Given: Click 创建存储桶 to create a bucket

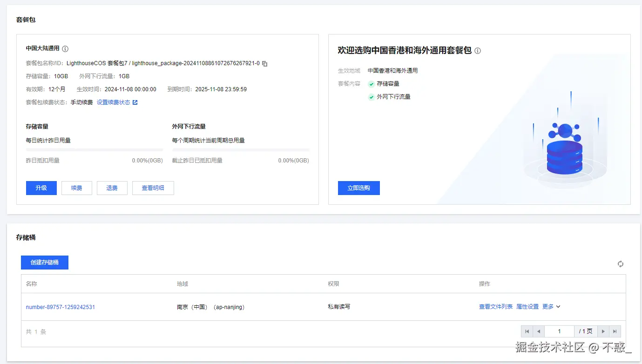Looking at the screenshot, I should [44, 262].
